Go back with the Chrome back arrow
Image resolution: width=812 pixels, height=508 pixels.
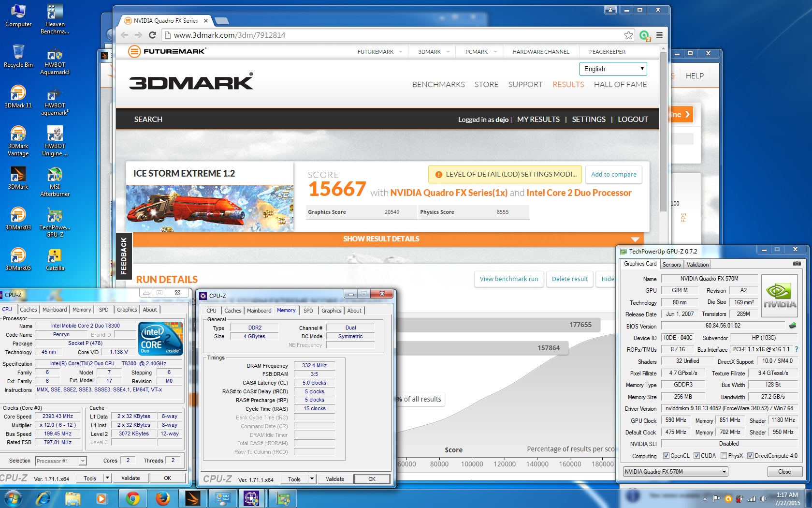tap(125, 35)
